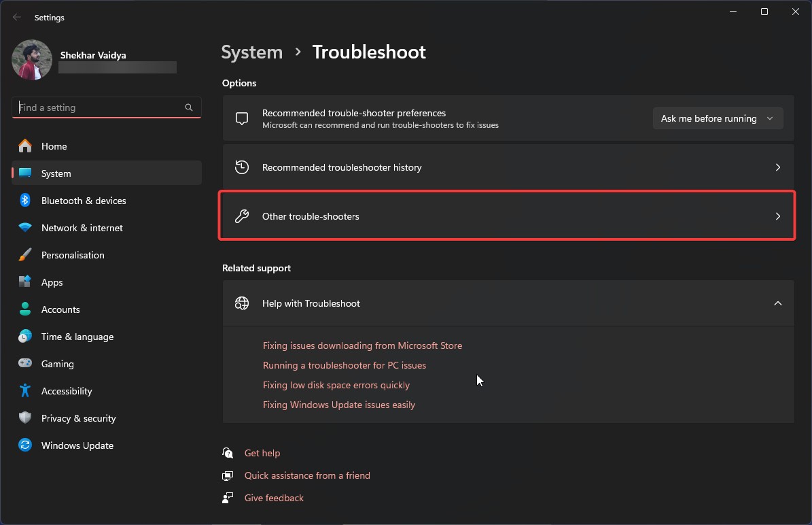
Task: Select the Apps icon in sidebar
Action: click(x=25, y=282)
